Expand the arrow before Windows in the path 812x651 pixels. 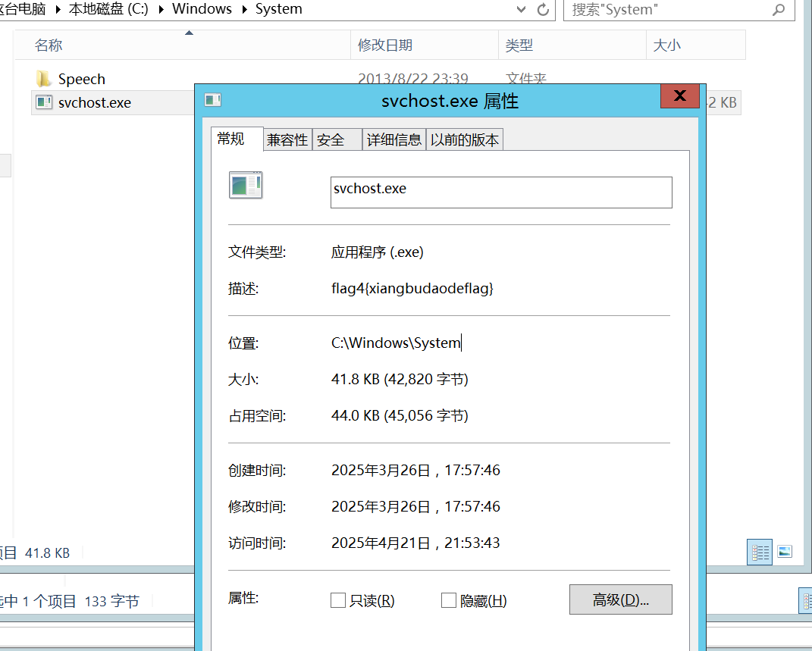161,9
